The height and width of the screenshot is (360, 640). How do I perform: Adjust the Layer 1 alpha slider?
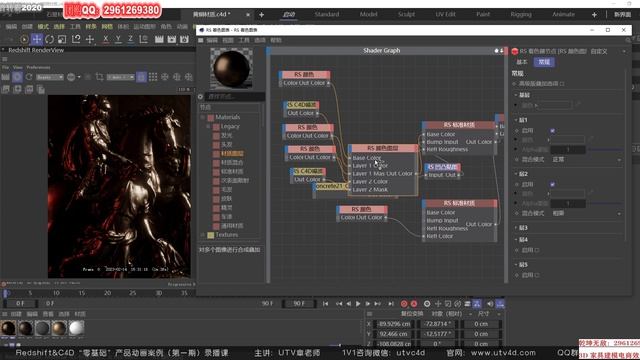[x=604, y=150]
